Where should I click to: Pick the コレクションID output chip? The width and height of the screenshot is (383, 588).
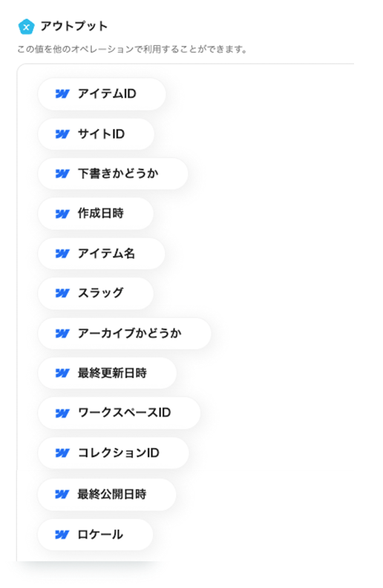[x=114, y=453]
